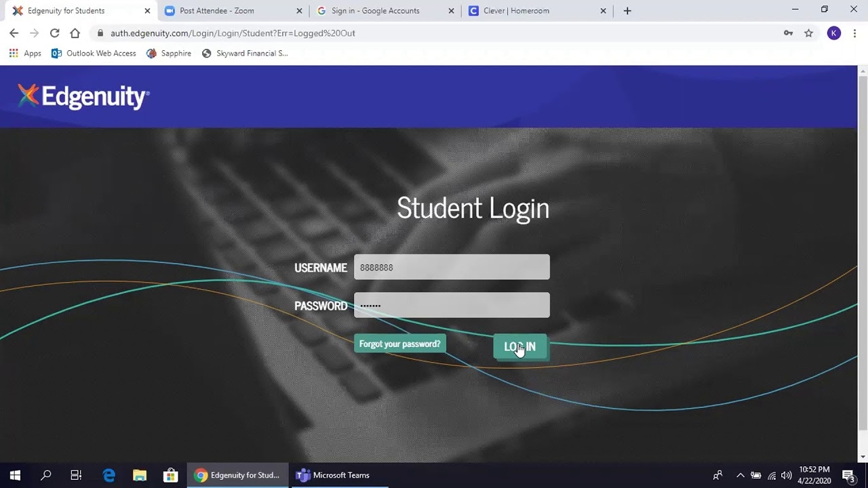This screenshot has height=488, width=868.
Task: Bookmark this page with the star icon
Action: tap(808, 33)
